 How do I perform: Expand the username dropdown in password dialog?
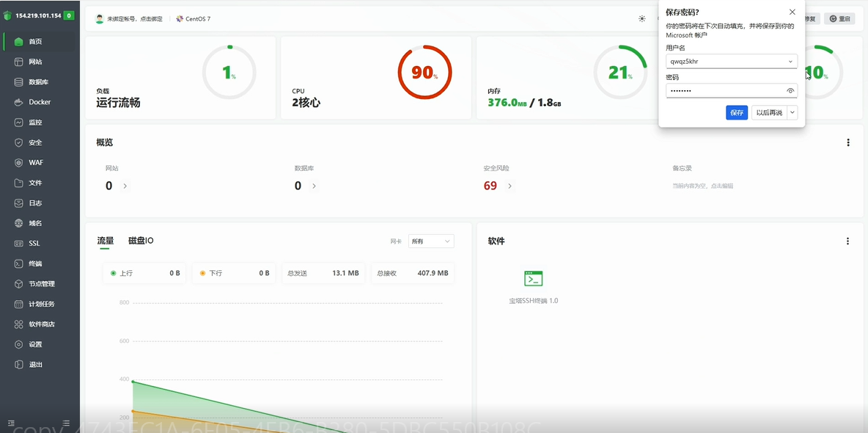[x=790, y=62]
